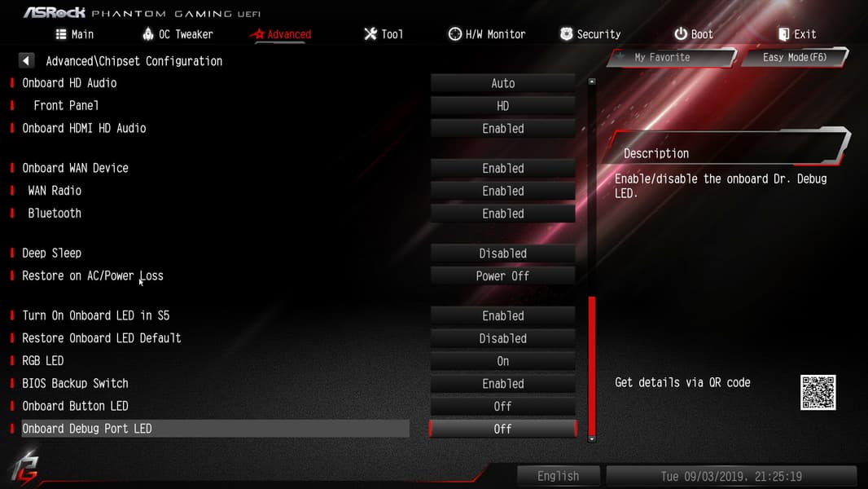
Task: Click the red vertical scrollbar thumb
Action: tap(592, 366)
